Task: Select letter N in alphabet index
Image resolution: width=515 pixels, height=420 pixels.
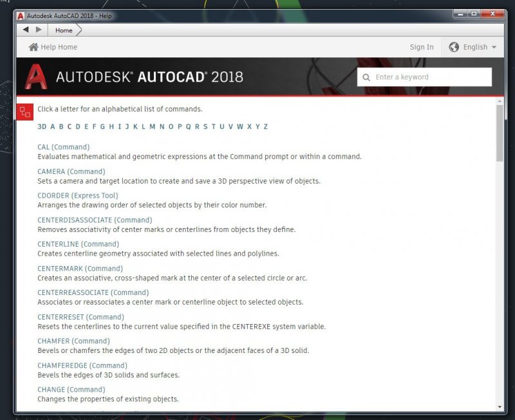Action: 162,126
